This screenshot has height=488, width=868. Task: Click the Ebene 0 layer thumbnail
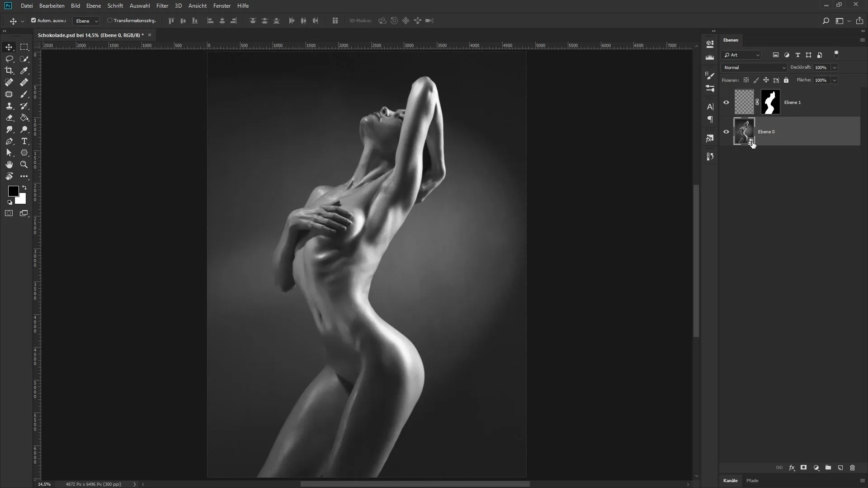[x=744, y=131]
